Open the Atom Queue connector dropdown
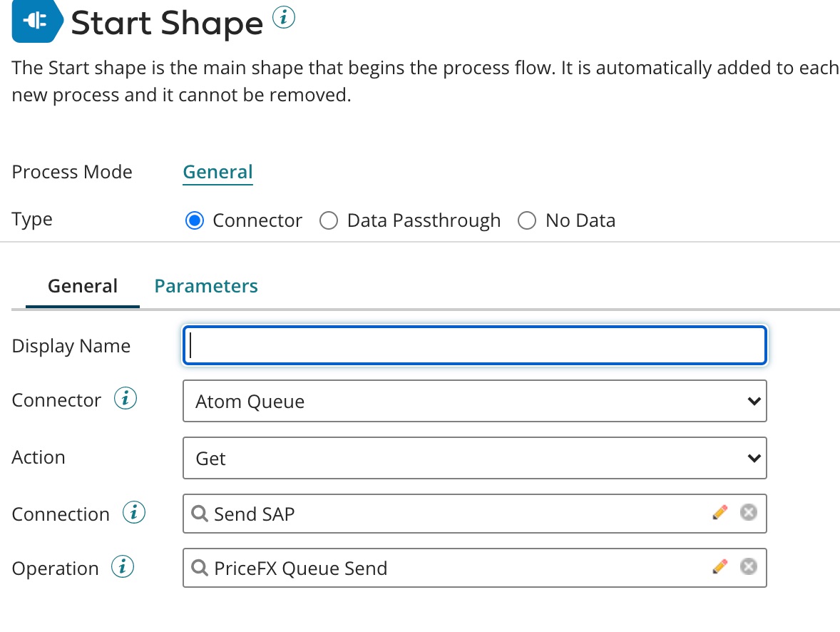The image size is (840, 632). click(474, 401)
